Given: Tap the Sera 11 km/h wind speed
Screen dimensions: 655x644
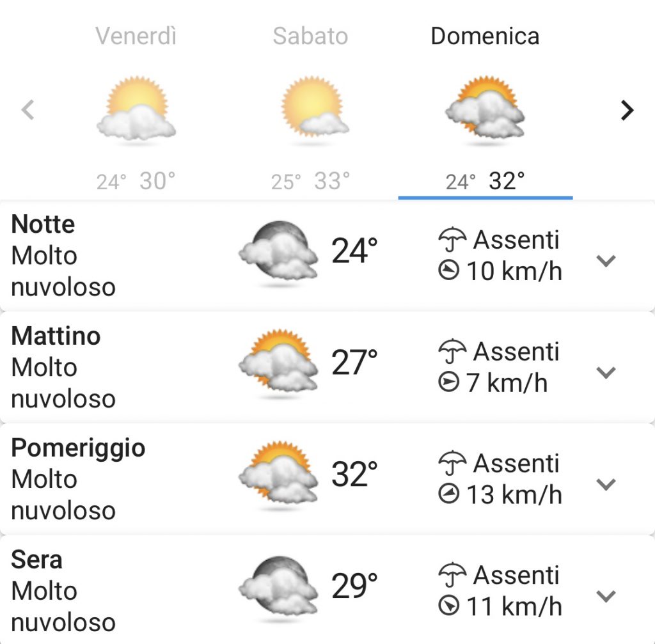Looking at the screenshot, I should pos(514,606).
